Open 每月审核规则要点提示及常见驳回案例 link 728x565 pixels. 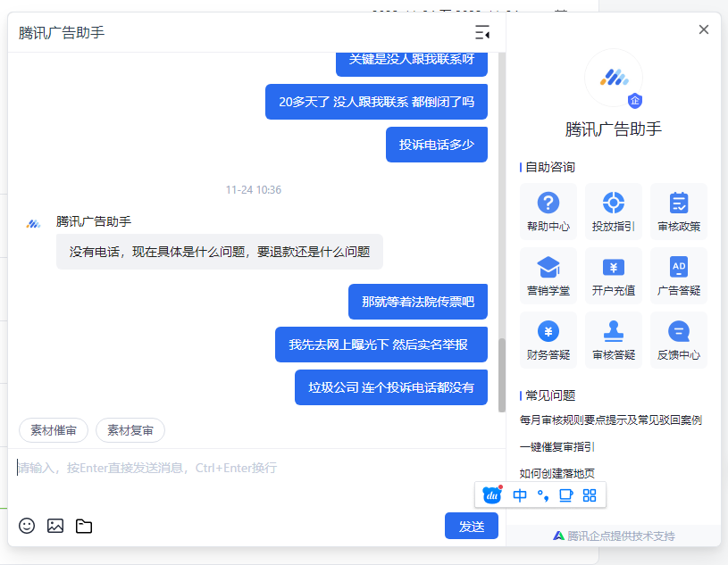tap(610, 420)
